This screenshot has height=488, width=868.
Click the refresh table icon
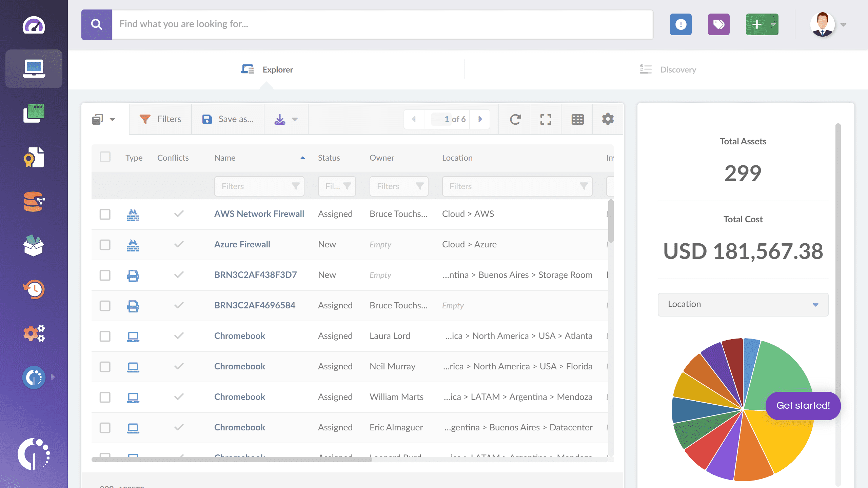click(x=515, y=119)
